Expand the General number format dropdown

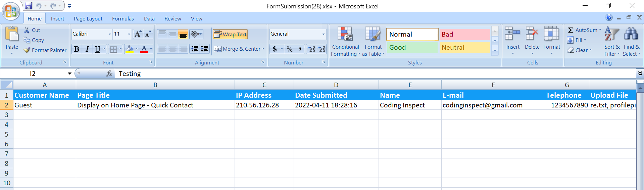coord(324,34)
